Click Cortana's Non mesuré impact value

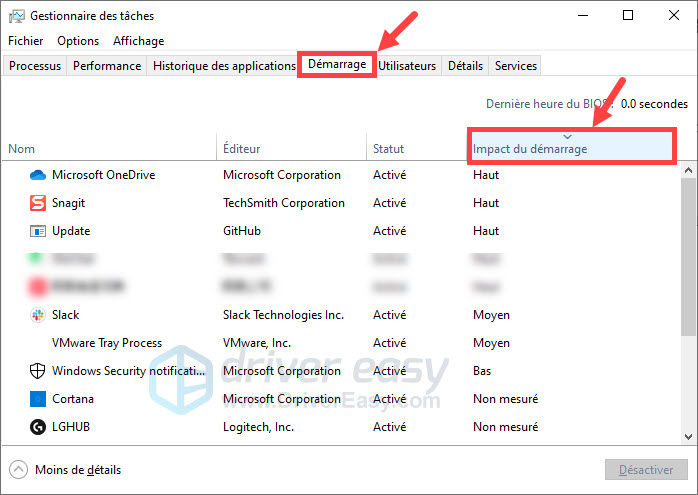coord(505,399)
